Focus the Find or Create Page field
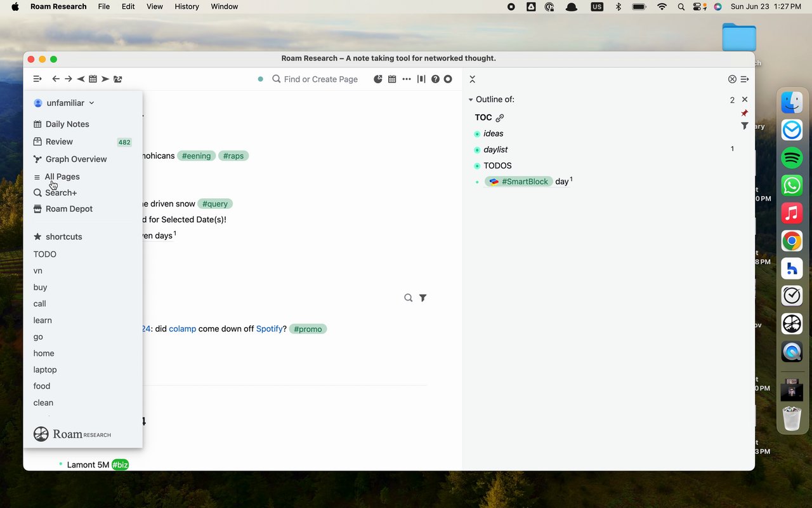Screen dimensions: 812x508 click(321, 79)
